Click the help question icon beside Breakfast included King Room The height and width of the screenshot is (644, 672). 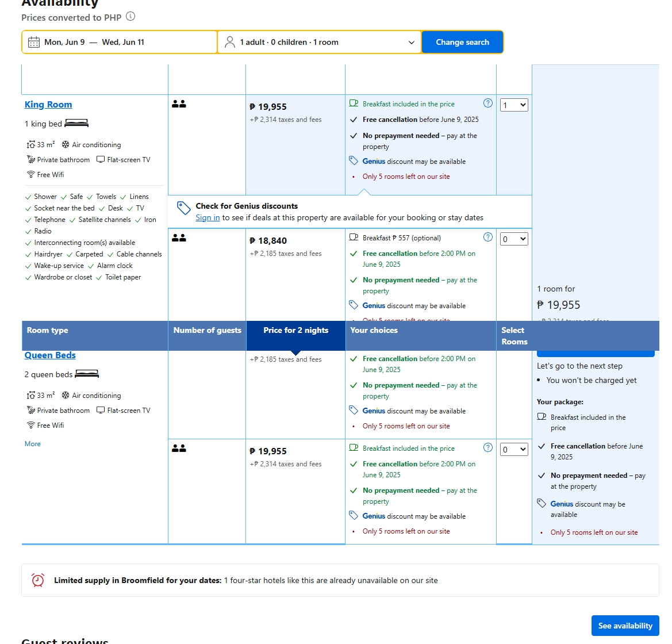(x=487, y=103)
